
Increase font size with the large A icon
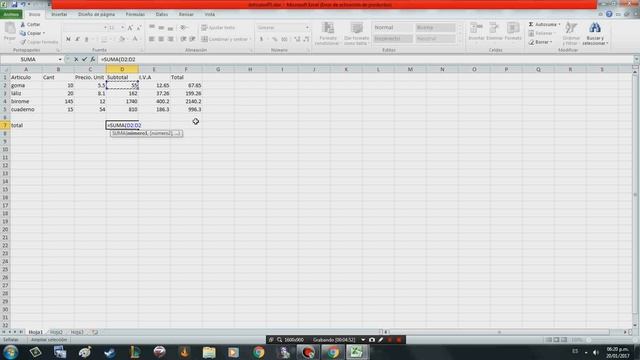coord(130,28)
